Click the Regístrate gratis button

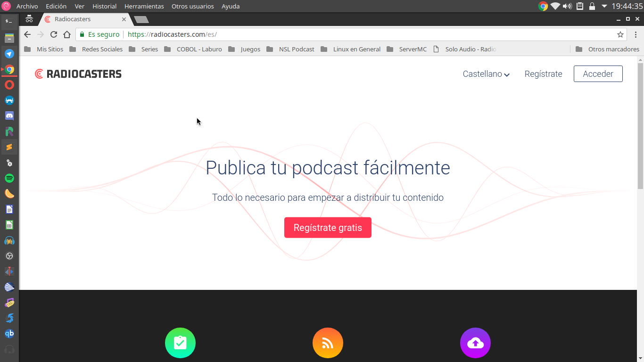(x=328, y=228)
